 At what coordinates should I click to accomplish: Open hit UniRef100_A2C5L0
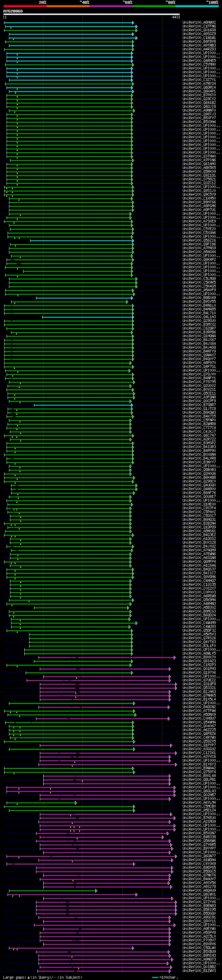pos(199,936)
